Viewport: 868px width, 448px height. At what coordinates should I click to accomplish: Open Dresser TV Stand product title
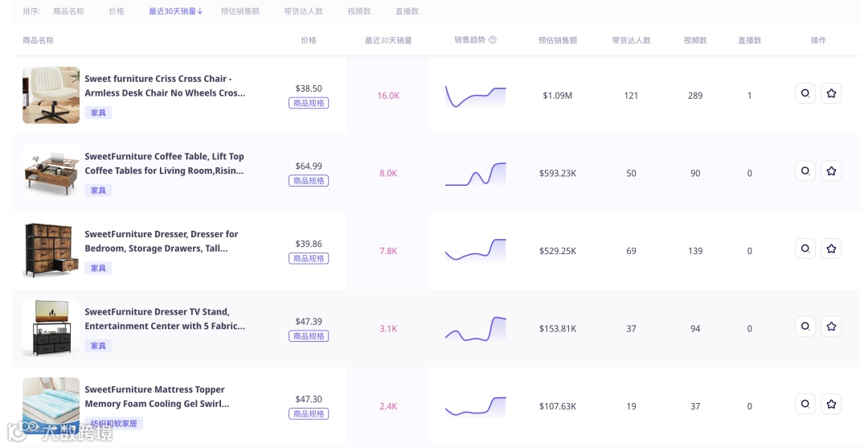pos(165,319)
